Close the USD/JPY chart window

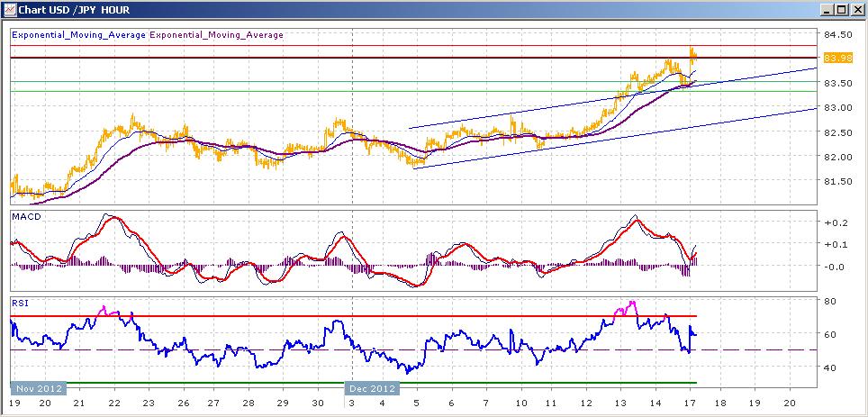coord(855,10)
